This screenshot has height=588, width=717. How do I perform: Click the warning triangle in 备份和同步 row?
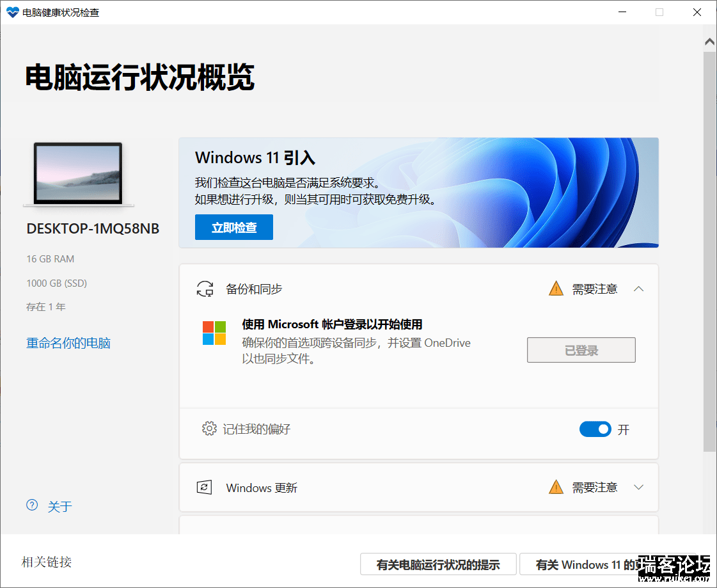(556, 289)
